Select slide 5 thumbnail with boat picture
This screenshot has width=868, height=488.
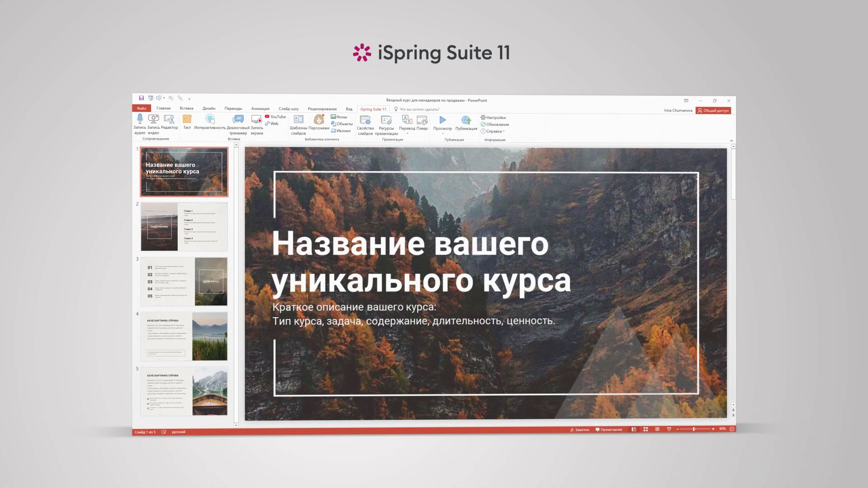tap(184, 391)
